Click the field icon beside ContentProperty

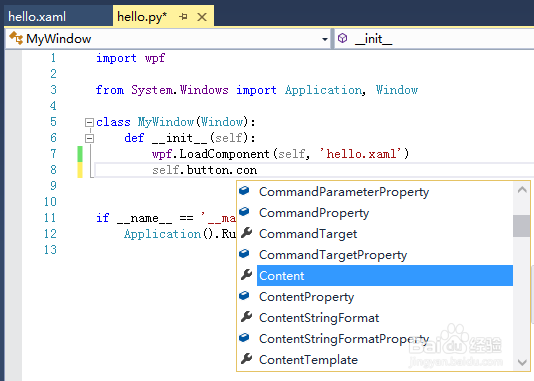tap(245, 296)
